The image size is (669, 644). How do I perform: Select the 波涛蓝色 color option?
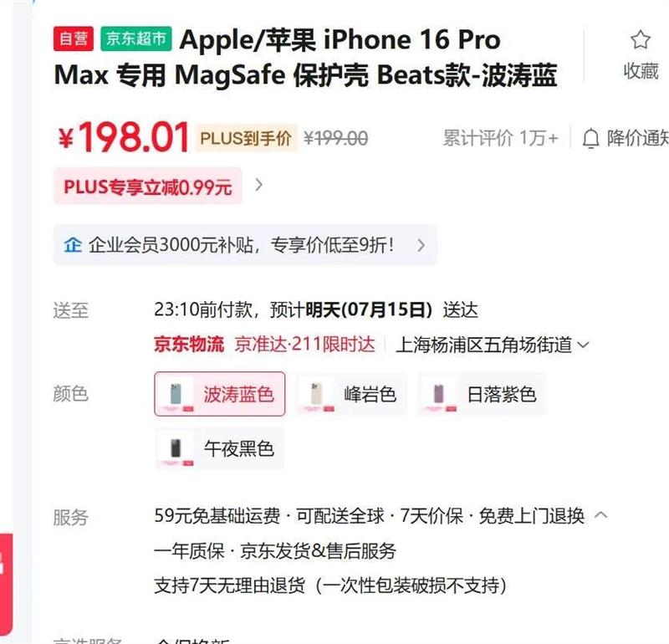(x=220, y=394)
